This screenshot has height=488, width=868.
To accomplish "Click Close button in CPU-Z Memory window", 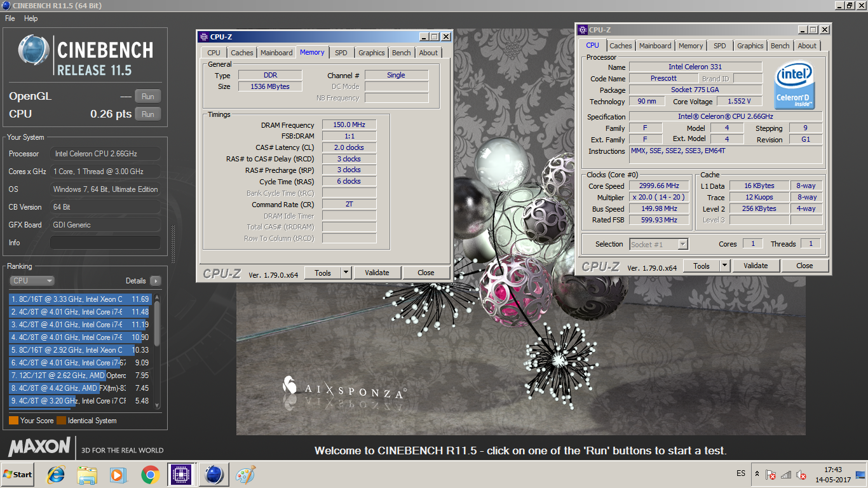I will (x=426, y=273).
